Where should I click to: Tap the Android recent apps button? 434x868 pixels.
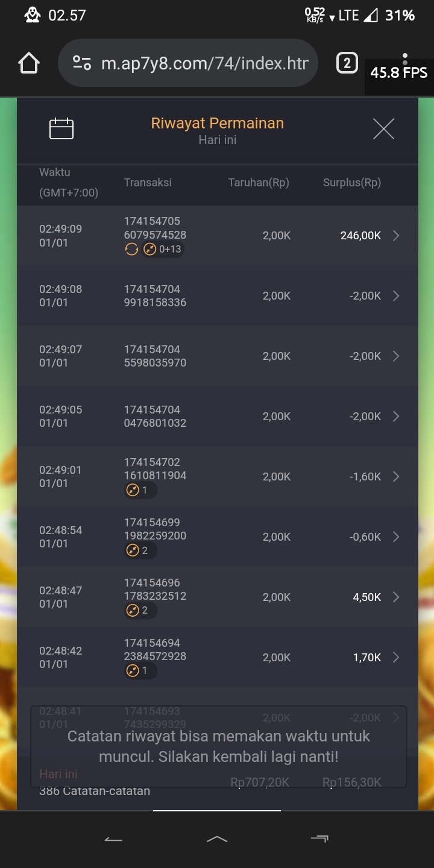pos(319,839)
